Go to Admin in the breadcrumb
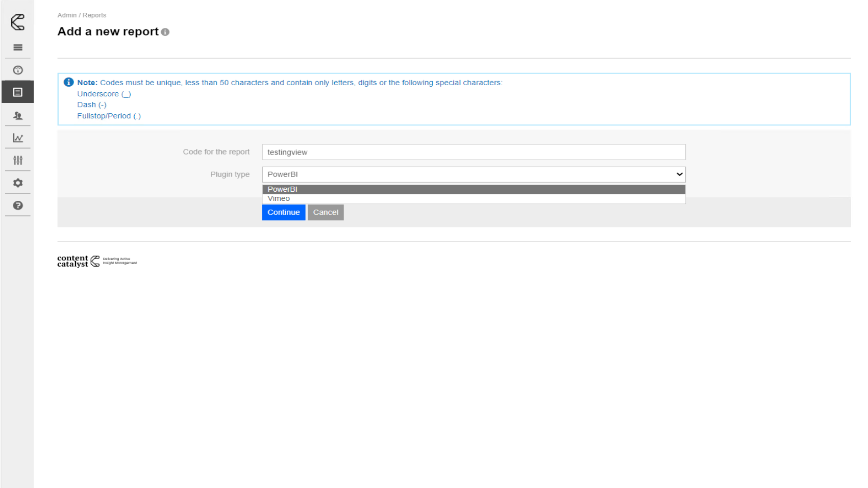 pos(67,15)
